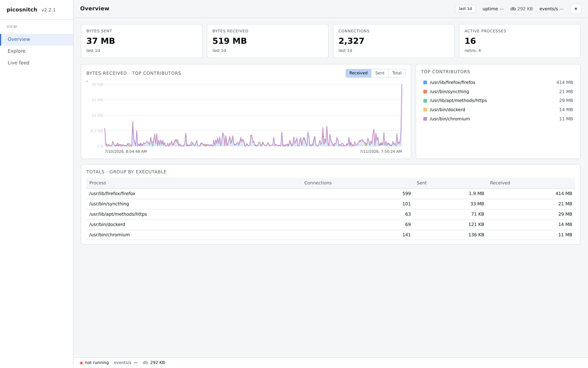The width and height of the screenshot is (588, 368).
Task: Switch chart to Sent view
Action: pyautogui.click(x=379, y=73)
